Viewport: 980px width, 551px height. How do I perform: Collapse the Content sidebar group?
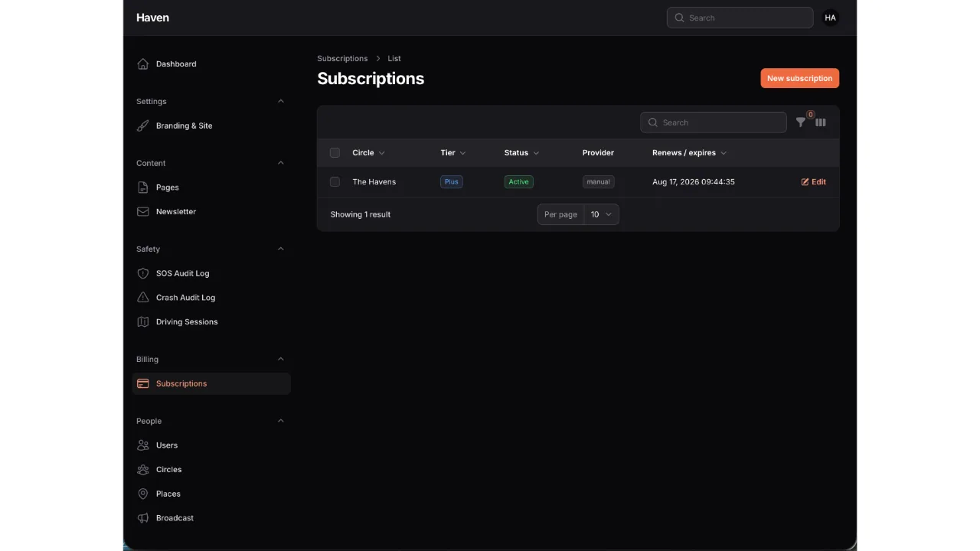[280, 163]
